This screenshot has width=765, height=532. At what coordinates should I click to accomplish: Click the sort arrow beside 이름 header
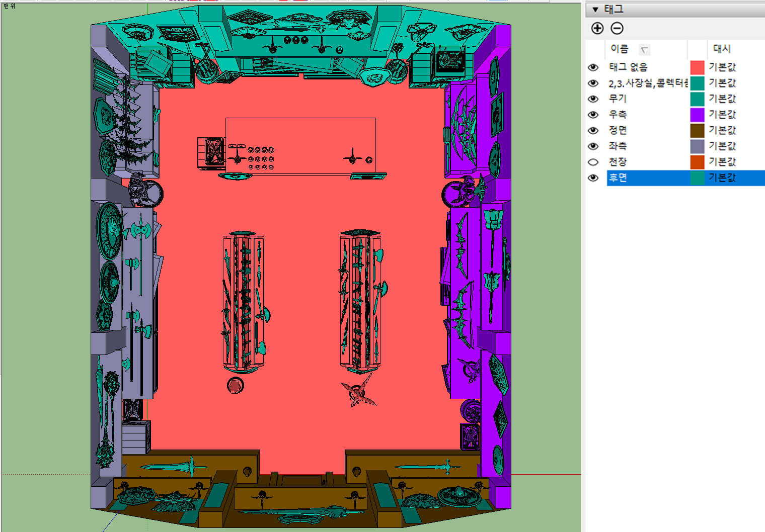point(644,49)
